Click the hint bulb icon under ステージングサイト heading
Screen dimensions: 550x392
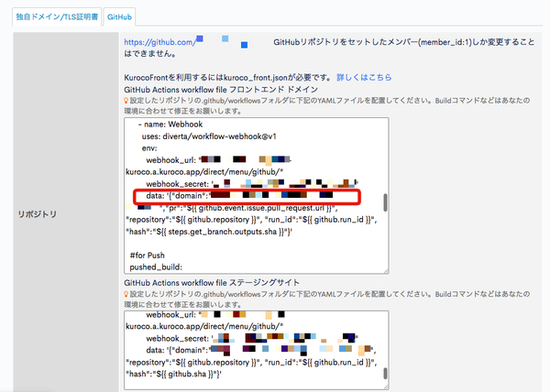(x=126, y=294)
